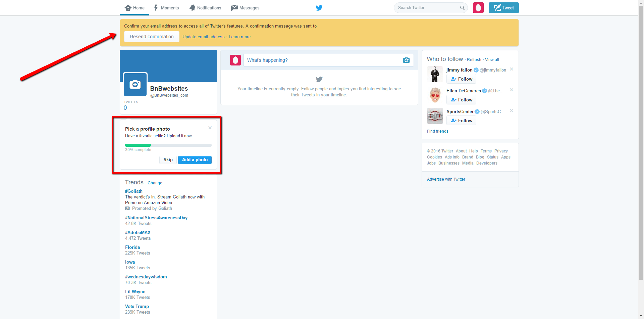Open the camera icon in the tweet composer

(x=406, y=60)
